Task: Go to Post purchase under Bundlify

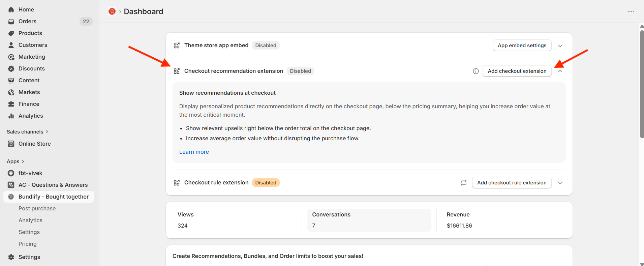Action: (x=37, y=209)
